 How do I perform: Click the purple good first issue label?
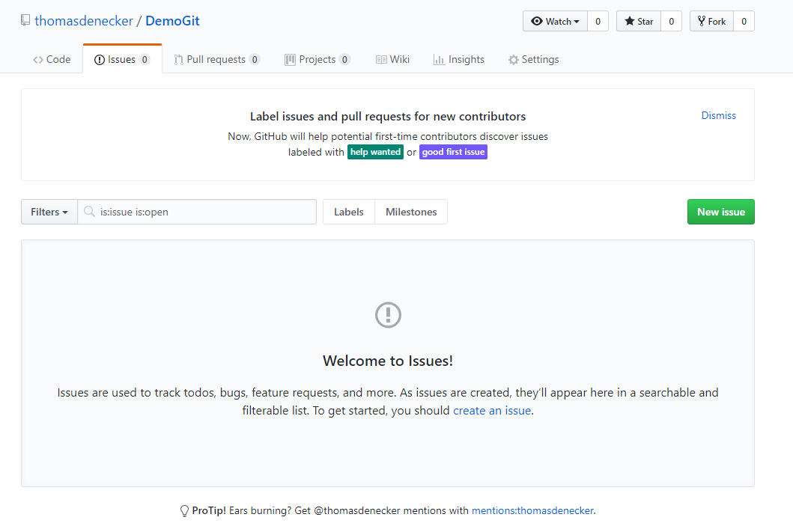[x=453, y=152]
